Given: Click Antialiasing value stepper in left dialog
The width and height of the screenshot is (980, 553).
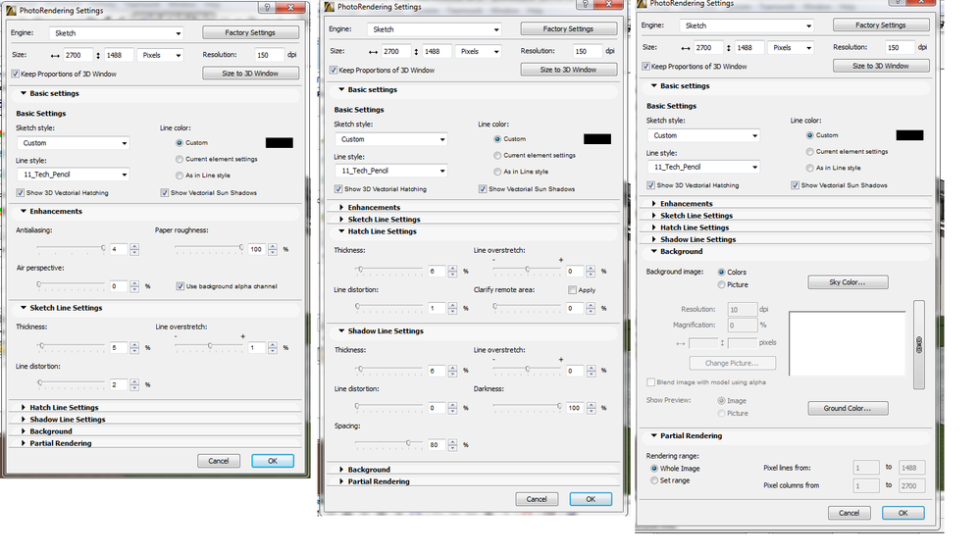Looking at the screenshot, I should (134, 249).
